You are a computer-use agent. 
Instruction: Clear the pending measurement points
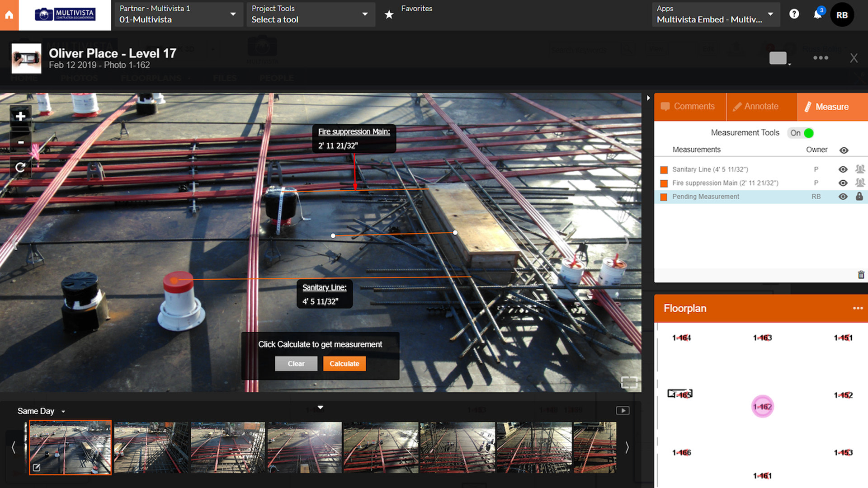click(296, 364)
